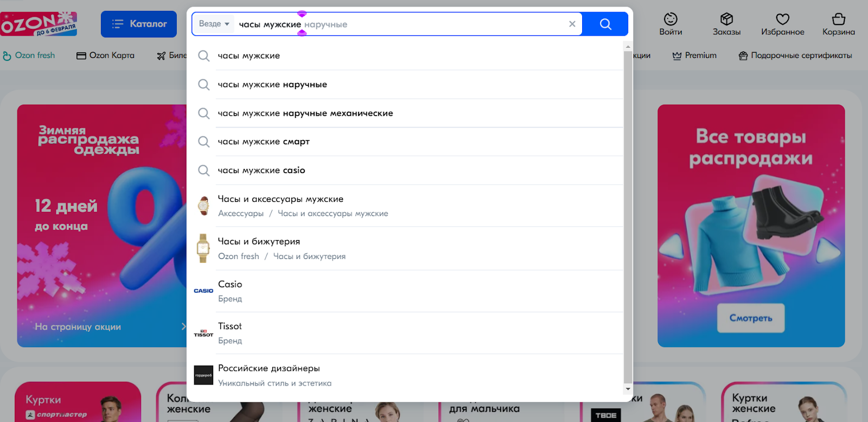Choose suggestion "часы мужские наручные механические"
The image size is (868, 422).
[x=305, y=113]
